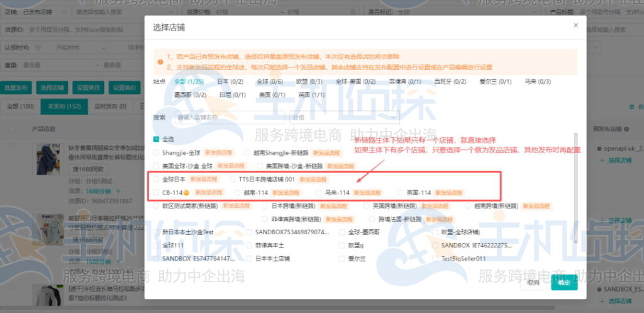Filter by 马来 (0/3) site tab
Screen dimensions: 644x313
pyautogui.click(x=538, y=81)
